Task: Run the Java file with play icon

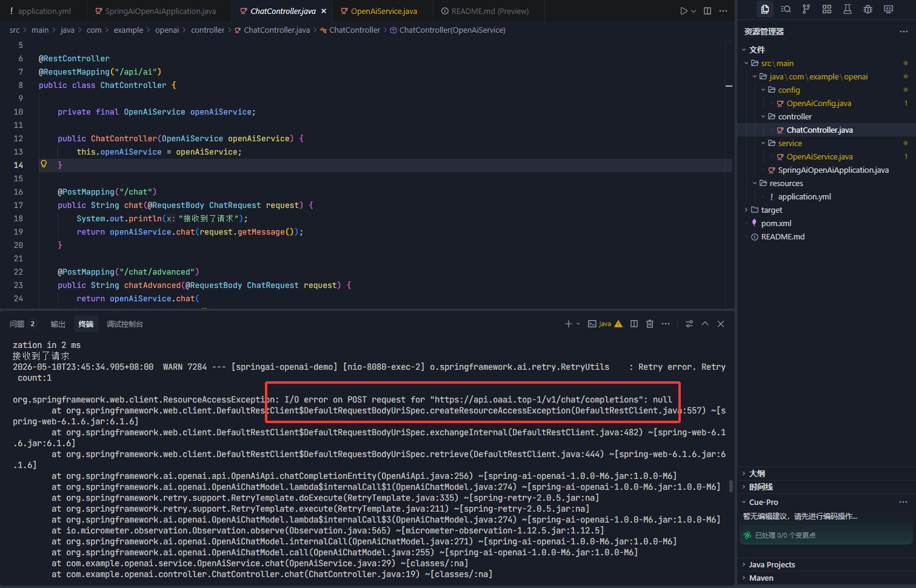Action: pyautogui.click(x=684, y=11)
